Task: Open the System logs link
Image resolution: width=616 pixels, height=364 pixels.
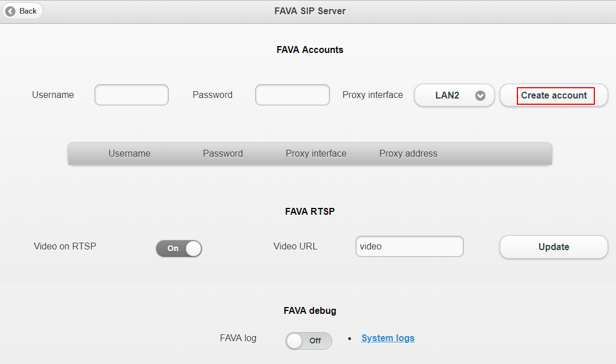Action: [387, 338]
